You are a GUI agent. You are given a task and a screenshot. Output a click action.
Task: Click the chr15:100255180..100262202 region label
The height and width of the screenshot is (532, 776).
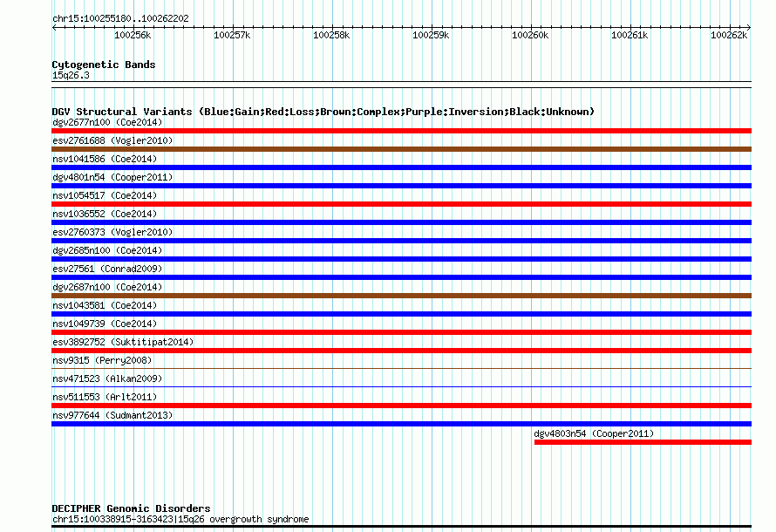pyautogui.click(x=120, y=19)
